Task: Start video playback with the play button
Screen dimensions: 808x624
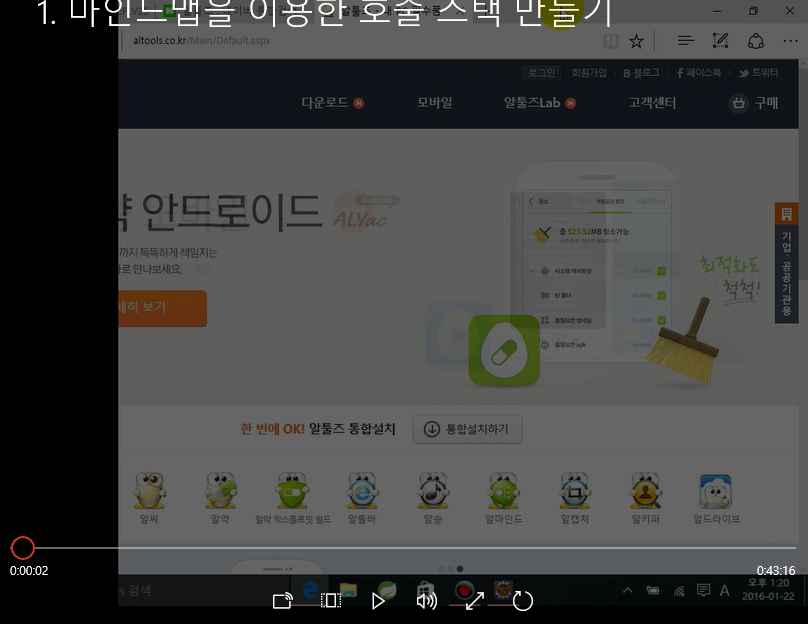Action: [x=378, y=601]
